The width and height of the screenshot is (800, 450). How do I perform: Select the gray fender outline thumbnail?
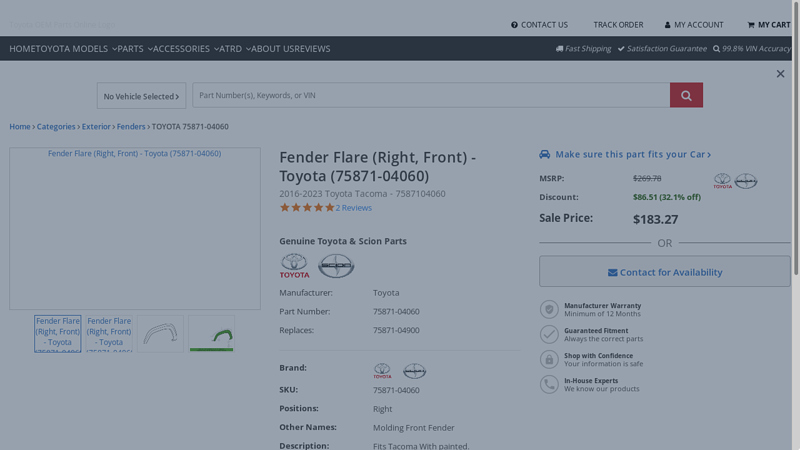[x=160, y=334]
